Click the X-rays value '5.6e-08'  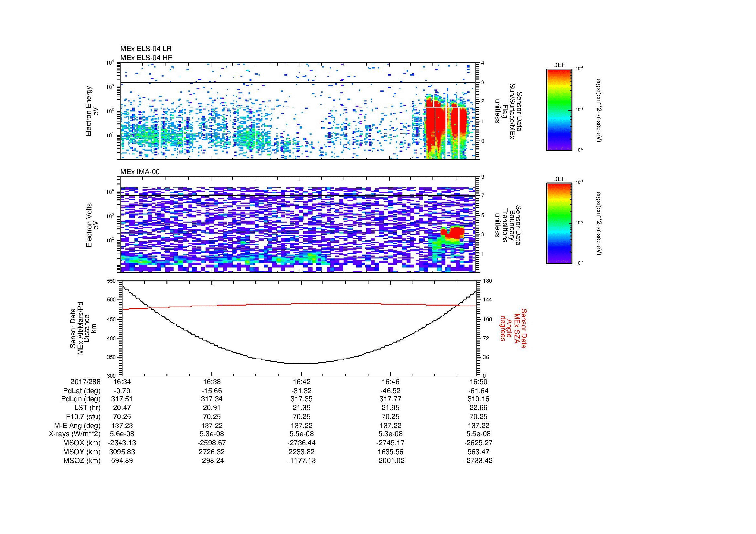[x=122, y=434]
